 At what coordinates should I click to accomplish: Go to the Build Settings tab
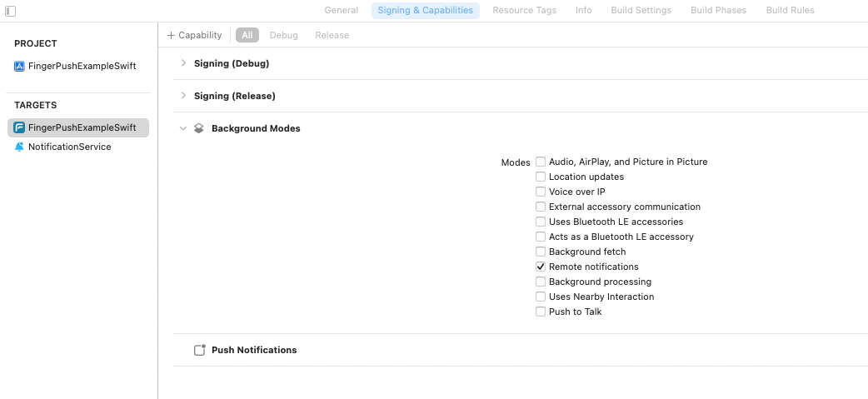(x=641, y=11)
